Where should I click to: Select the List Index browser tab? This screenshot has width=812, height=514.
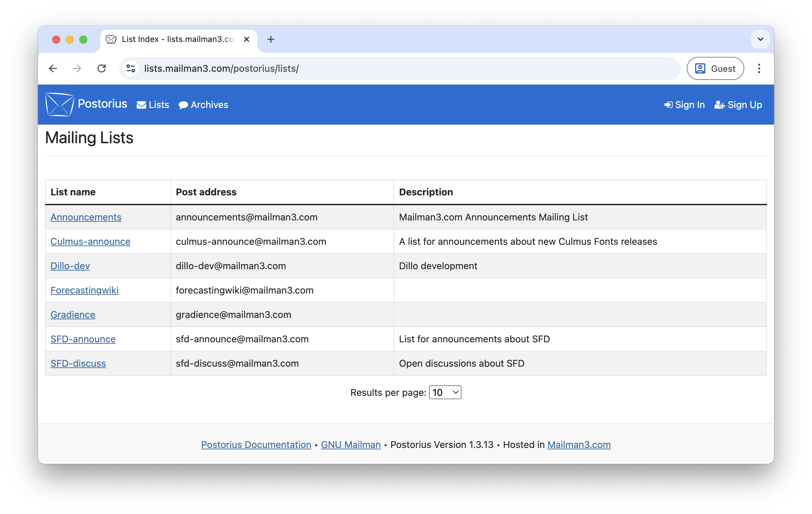[173, 39]
